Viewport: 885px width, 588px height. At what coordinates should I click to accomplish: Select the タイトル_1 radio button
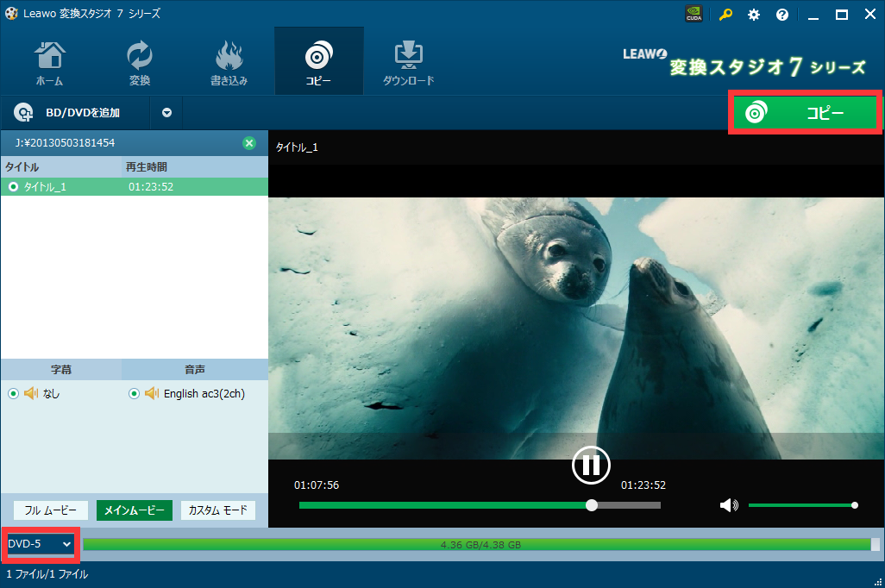coord(13,186)
